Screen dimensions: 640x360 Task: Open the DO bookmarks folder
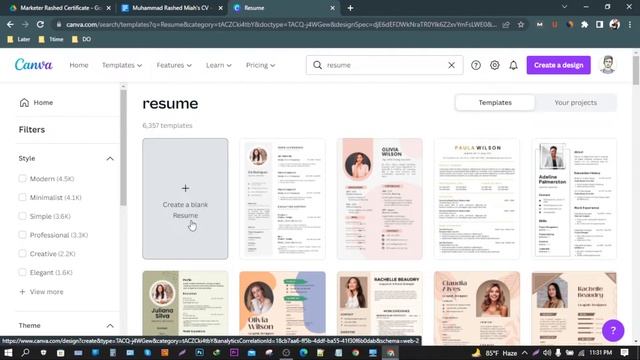(x=81, y=39)
